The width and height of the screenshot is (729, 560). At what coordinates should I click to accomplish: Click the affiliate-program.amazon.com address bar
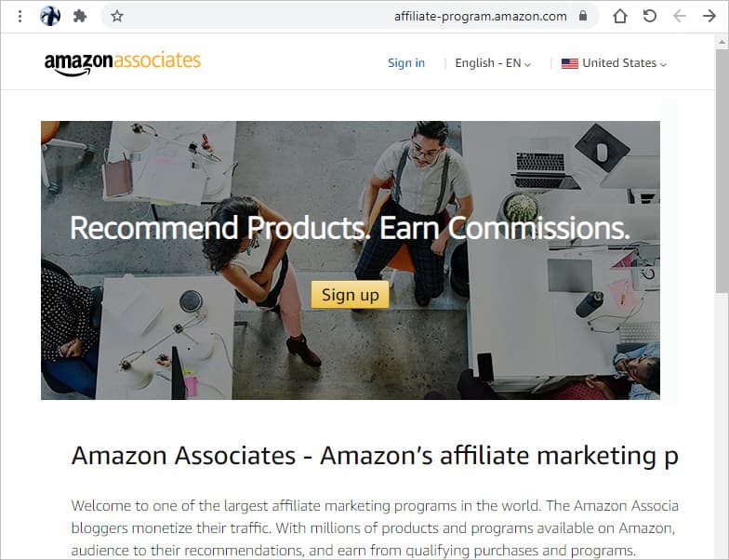click(350, 17)
